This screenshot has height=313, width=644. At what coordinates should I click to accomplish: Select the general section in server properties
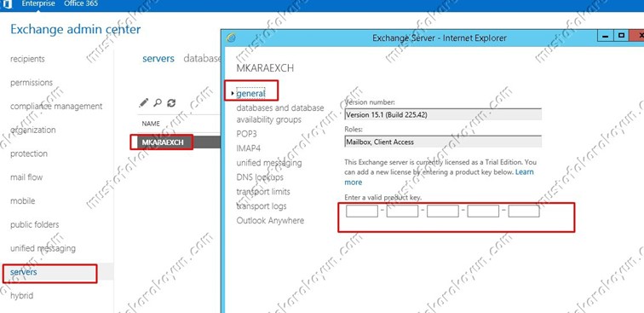click(250, 93)
